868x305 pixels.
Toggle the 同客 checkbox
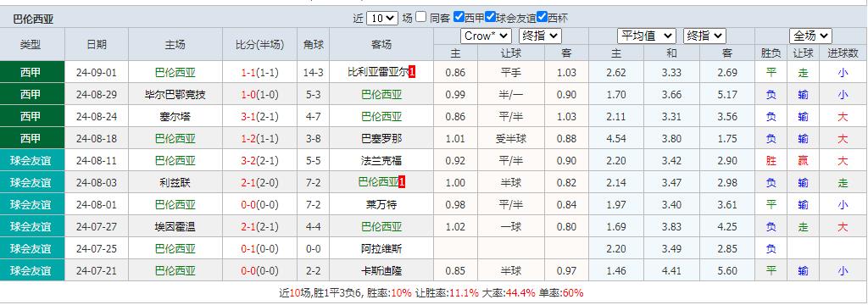point(421,17)
